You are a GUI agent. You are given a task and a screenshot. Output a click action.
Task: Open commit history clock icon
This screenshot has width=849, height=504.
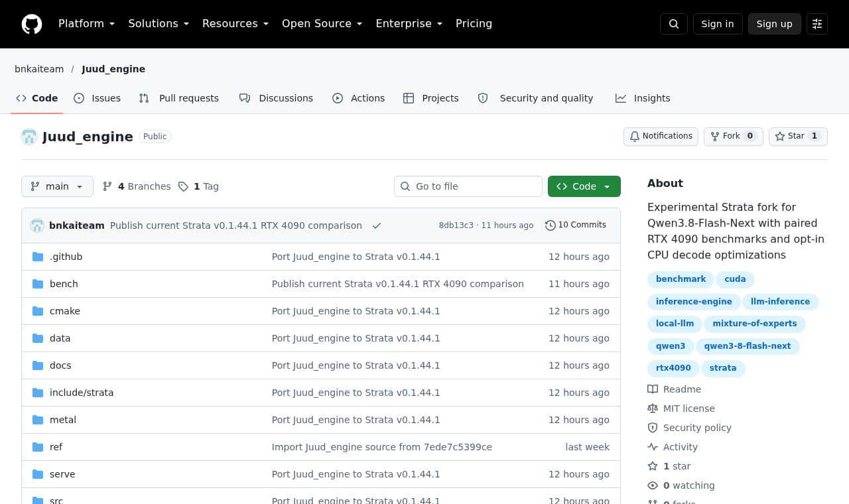[x=550, y=225]
